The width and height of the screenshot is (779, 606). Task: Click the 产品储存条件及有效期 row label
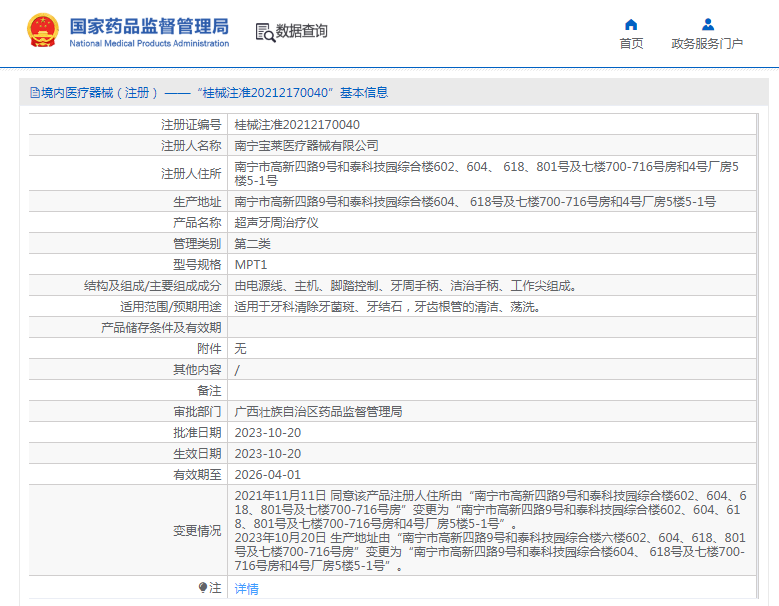pos(161,328)
